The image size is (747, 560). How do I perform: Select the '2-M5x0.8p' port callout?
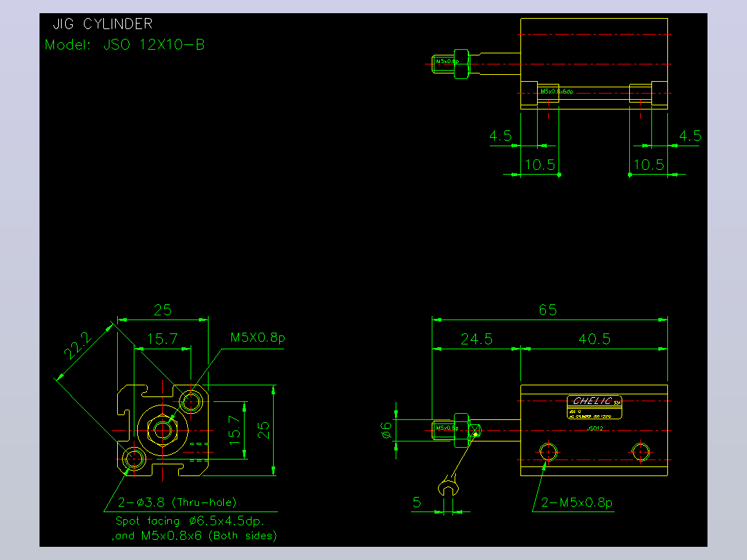pos(577,502)
